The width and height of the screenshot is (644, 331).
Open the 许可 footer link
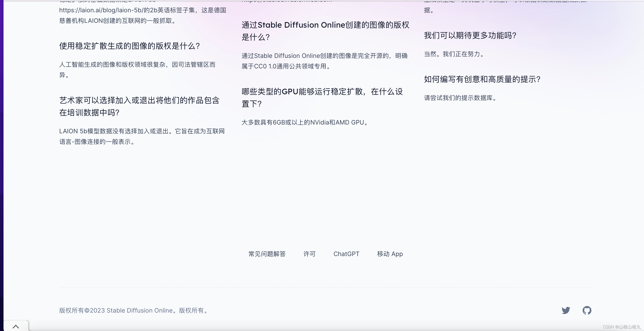click(x=310, y=254)
